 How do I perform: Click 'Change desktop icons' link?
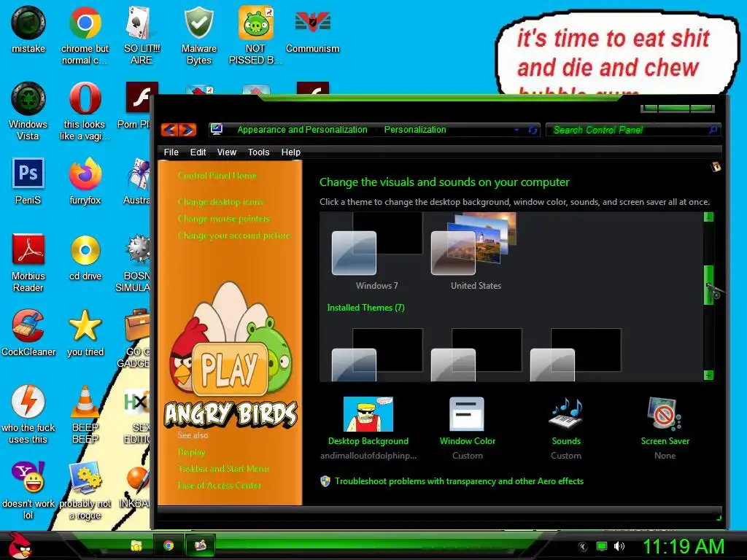[220, 201]
